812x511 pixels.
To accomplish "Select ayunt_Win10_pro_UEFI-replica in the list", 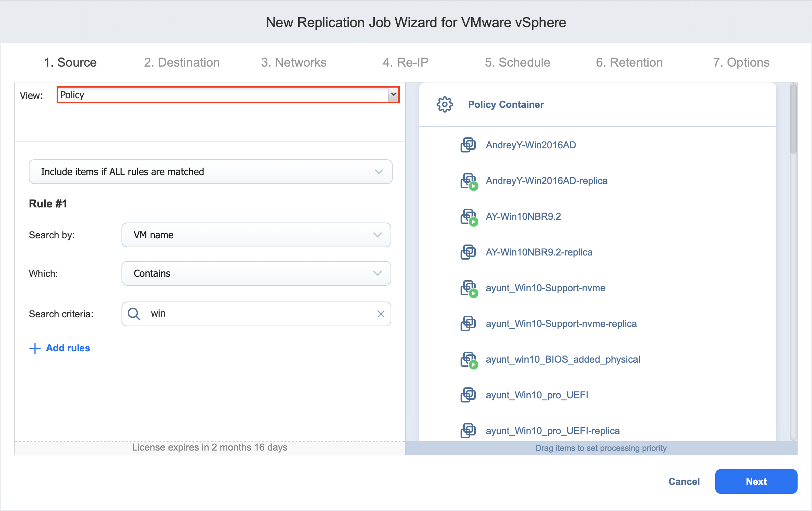I will [x=553, y=431].
